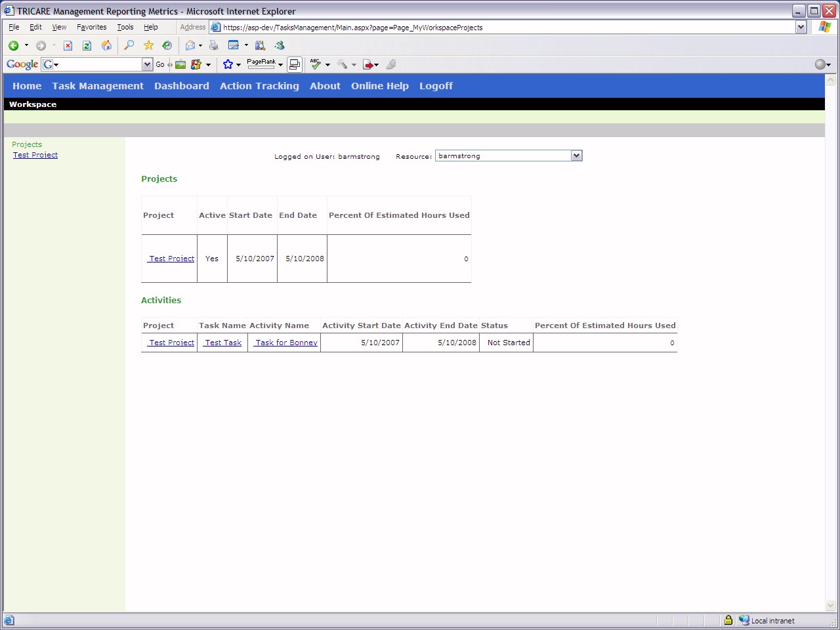Refresh the page with the toolbar icon
This screenshot has width=840, height=630.
click(x=87, y=45)
